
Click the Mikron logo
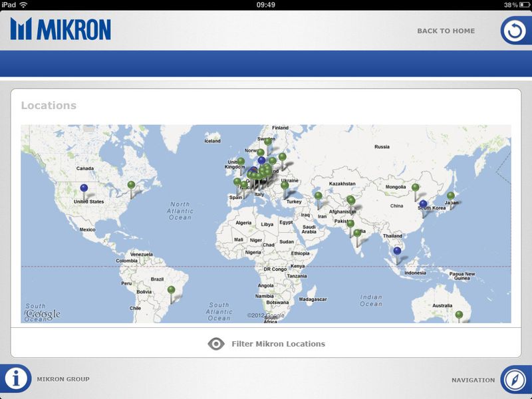coord(61,29)
